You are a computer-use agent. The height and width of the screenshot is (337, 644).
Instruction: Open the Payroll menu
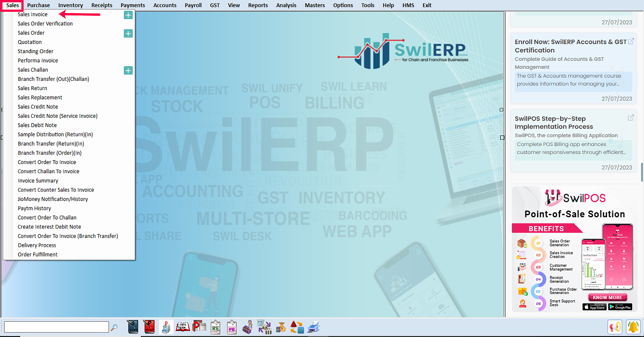pyautogui.click(x=193, y=5)
